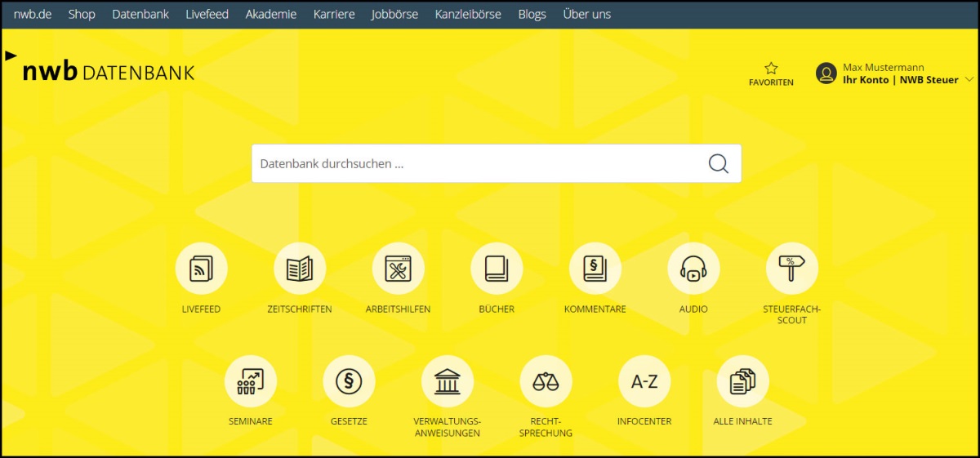Image resolution: width=980 pixels, height=458 pixels.
Task: Click the nwb Datenbank logo
Action: [x=108, y=72]
